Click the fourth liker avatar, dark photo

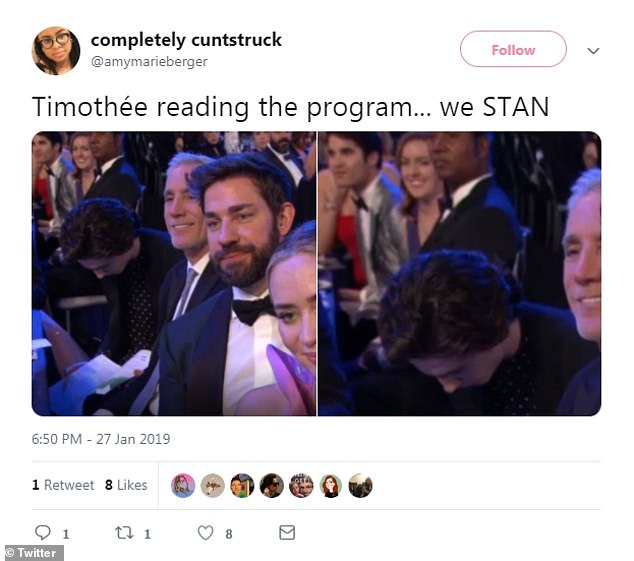click(272, 485)
